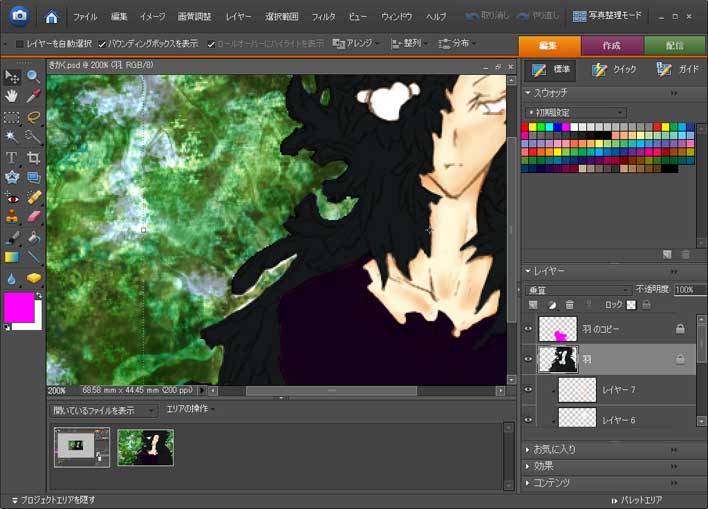Image resolution: width=708 pixels, height=509 pixels.
Task: Select the Move tool
Action: (x=12, y=77)
